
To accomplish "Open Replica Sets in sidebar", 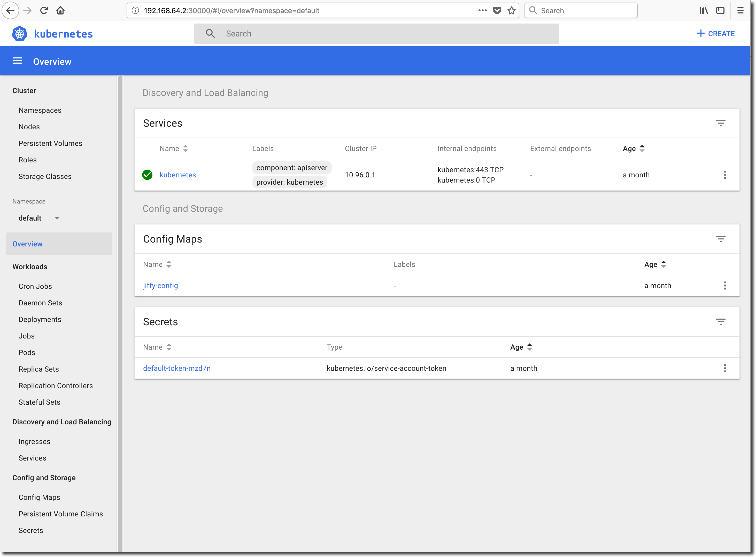I will tap(38, 369).
